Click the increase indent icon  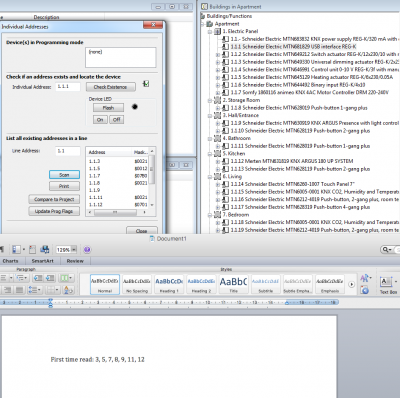click(x=50, y=278)
